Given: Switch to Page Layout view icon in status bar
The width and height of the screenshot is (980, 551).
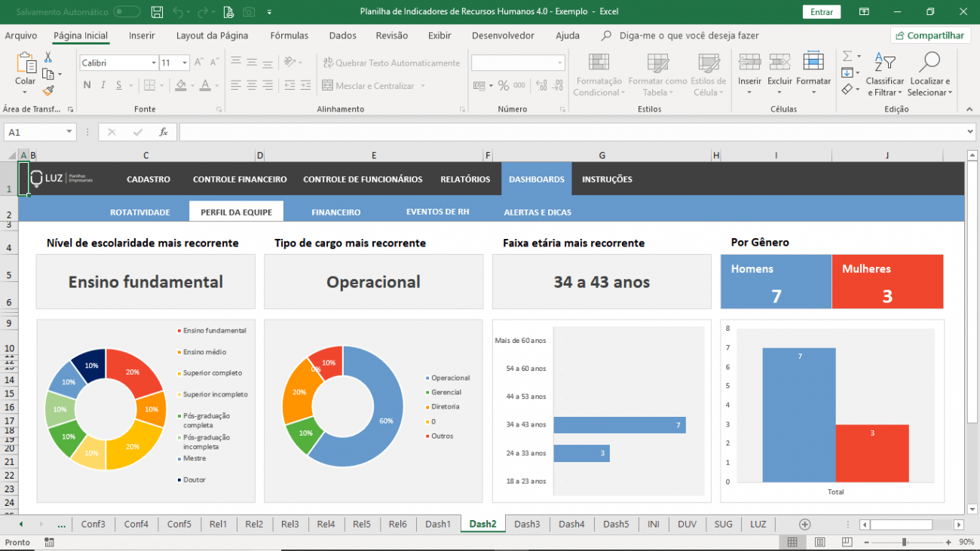Looking at the screenshot, I should [x=820, y=542].
